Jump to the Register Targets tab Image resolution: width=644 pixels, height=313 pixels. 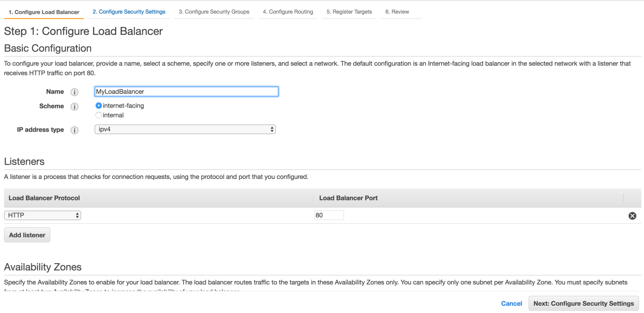click(349, 12)
